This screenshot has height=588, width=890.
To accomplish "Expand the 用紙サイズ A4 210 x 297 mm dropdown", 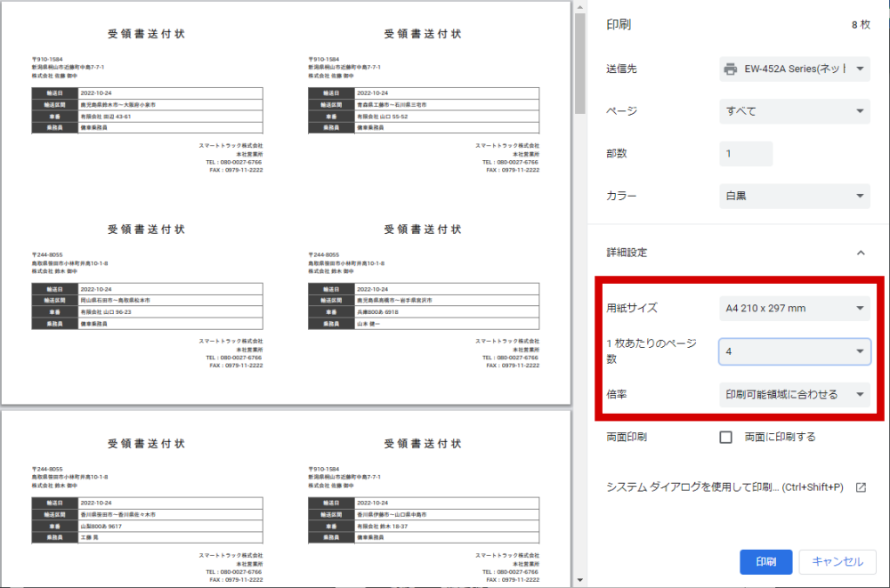I will [794, 309].
